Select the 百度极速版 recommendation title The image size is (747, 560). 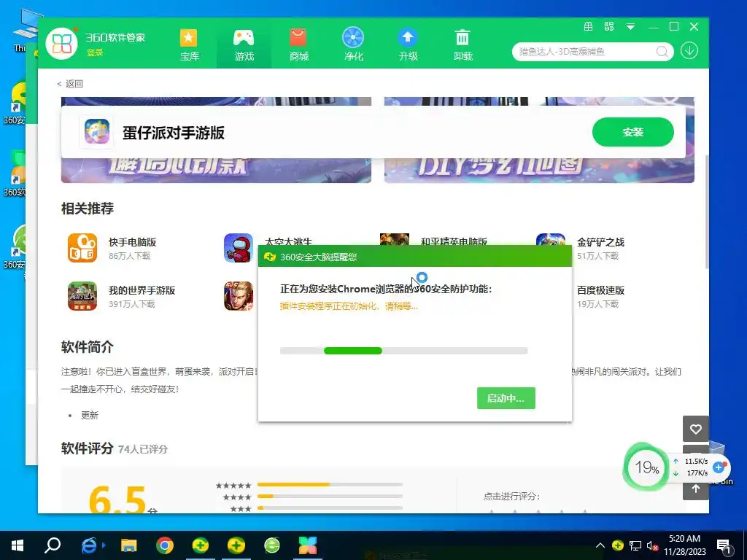click(600, 290)
